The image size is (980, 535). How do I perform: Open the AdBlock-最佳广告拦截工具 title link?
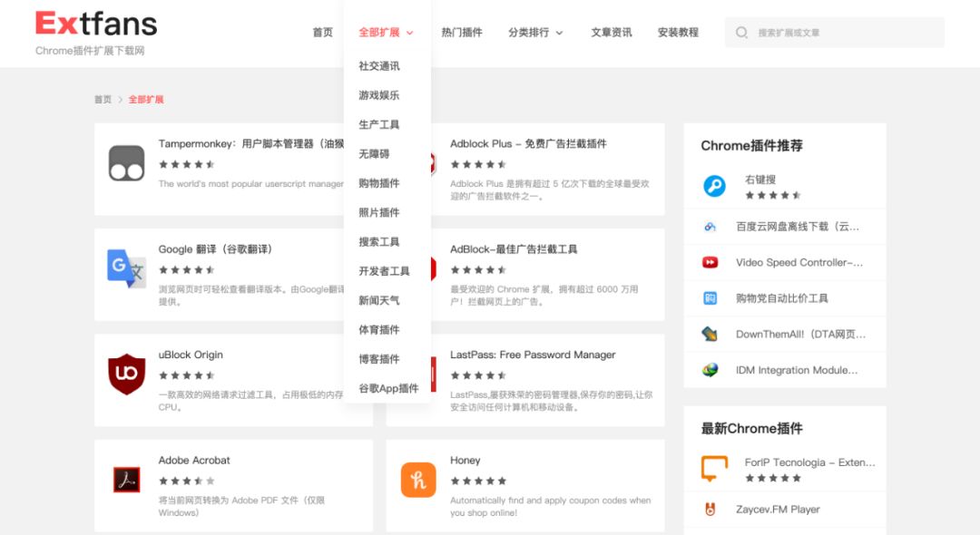(514, 249)
